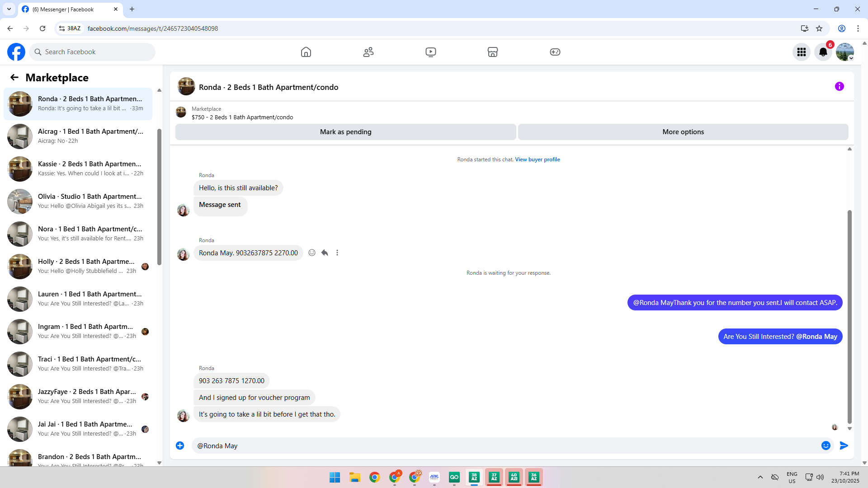Open View buyer profile link
Viewport: 868px width, 488px height.
coord(537,160)
